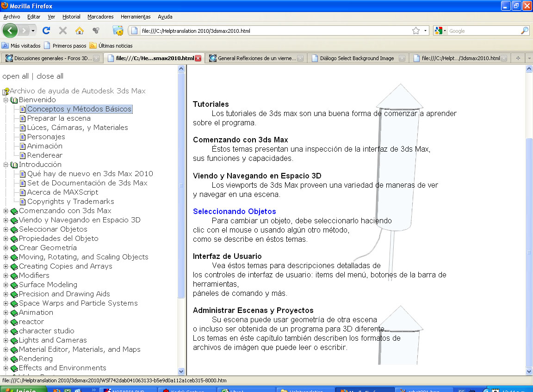Collapse the Bienvenido tree node
The height and width of the screenshot is (392, 533).
(6, 100)
